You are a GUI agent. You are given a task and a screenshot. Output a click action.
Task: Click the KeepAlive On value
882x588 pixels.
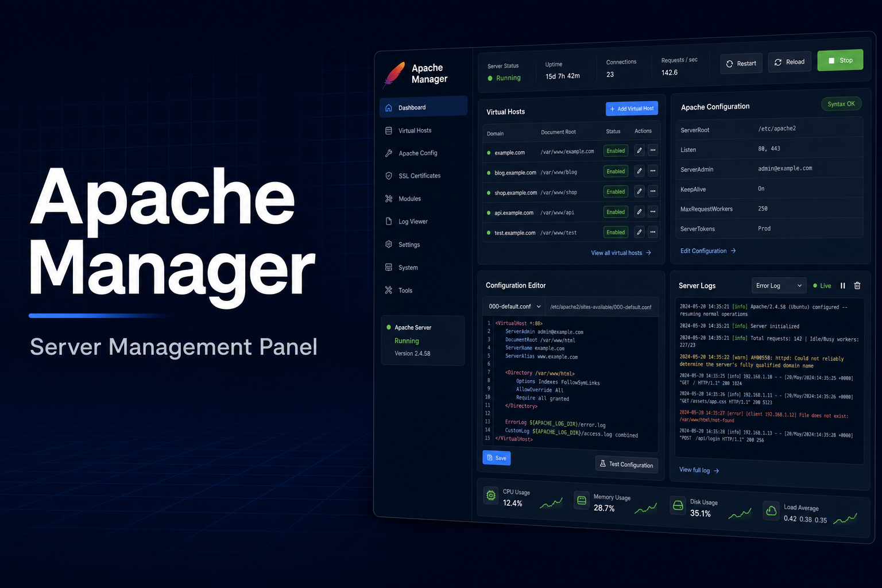click(x=761, y=188)
